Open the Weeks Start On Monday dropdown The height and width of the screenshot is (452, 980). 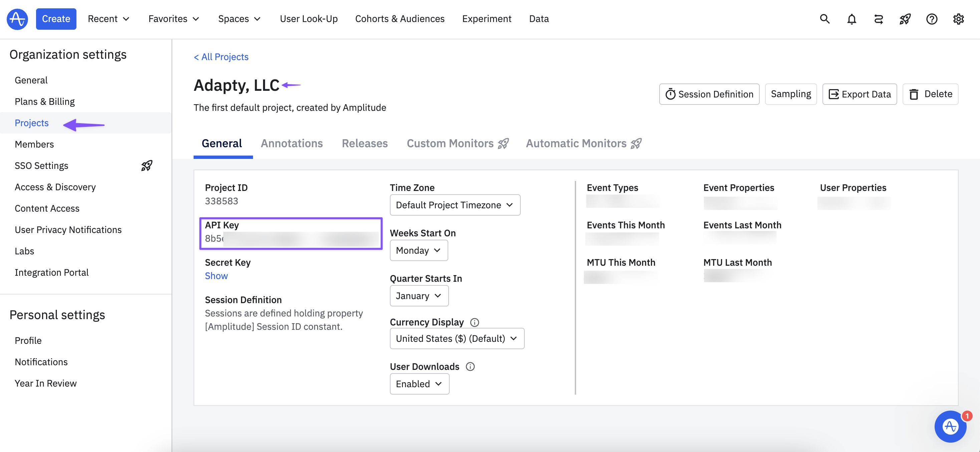click(x=419, y=250)
